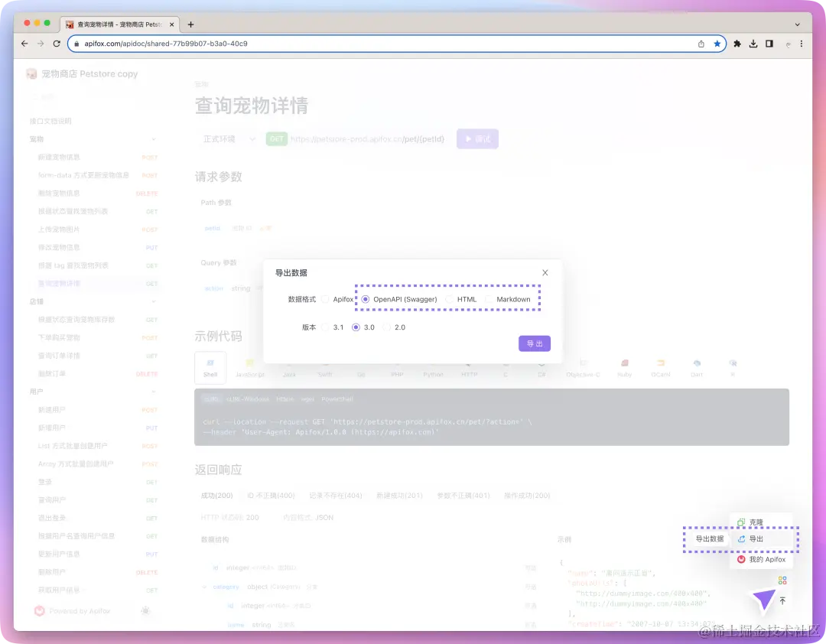The width and height of the screenshot is (826, 644).
Task: Open 接口文档说明 in the sidebar
Action: (50, 121)
